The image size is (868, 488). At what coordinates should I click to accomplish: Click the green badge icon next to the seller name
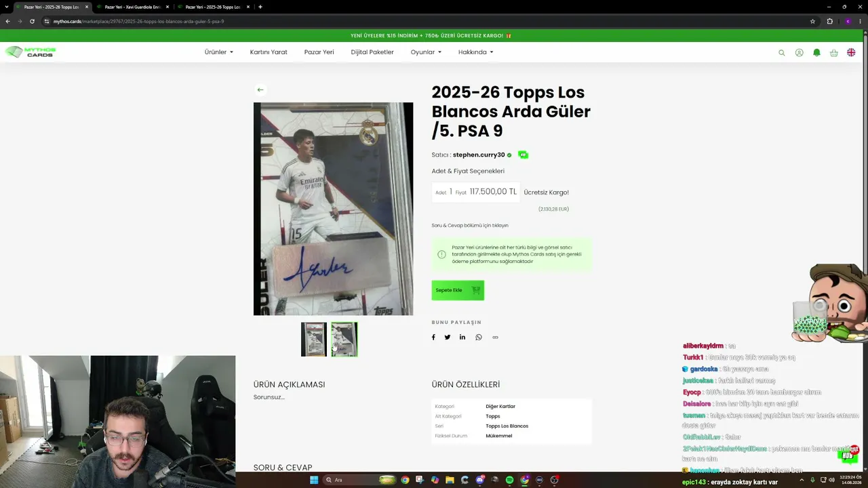523,155
